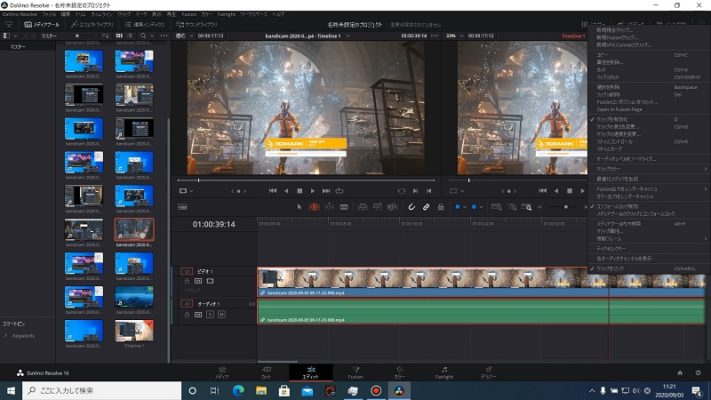Jump to first frame in source viewer
The width and height of the screenshot is (711, 400).
[273, 191]
